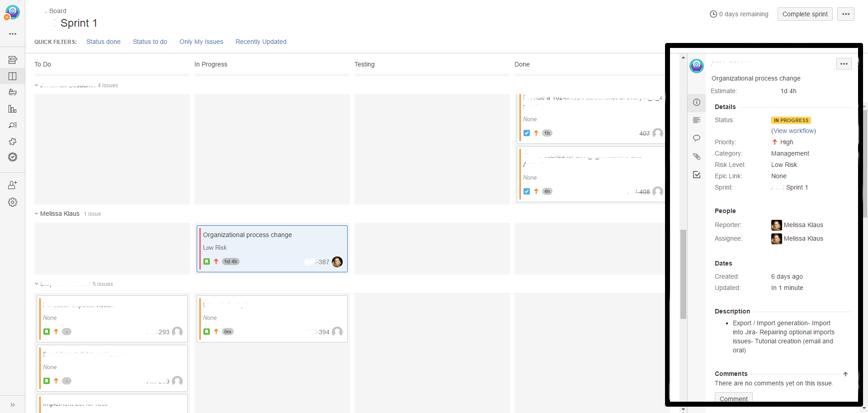This screenshot has height=413, width=868.
Task: Open issue card ending -394
Action: (272, 319)
